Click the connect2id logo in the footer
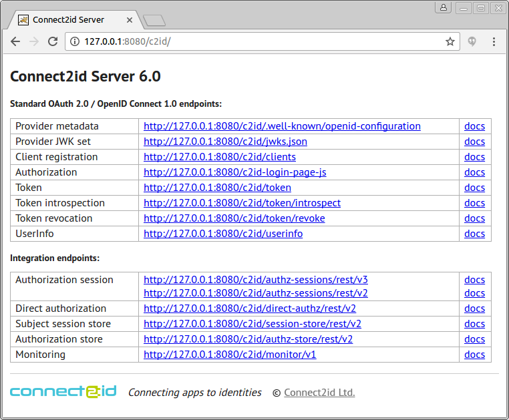The width and height of the screenshot is (509, 420). 63,391
